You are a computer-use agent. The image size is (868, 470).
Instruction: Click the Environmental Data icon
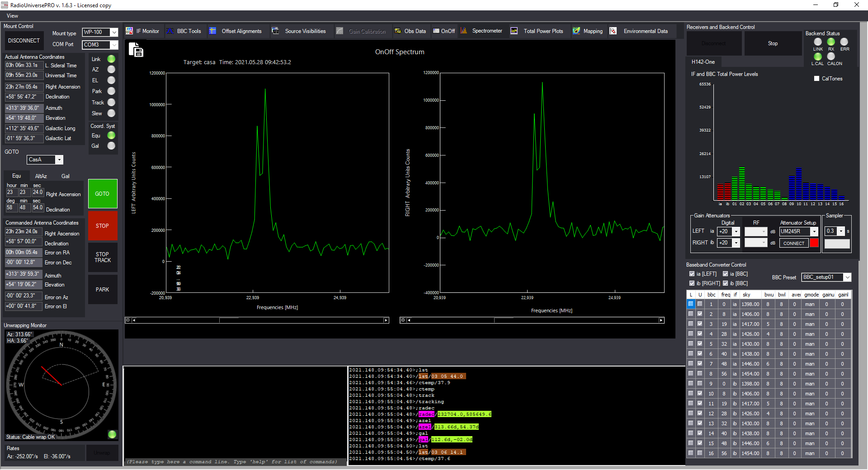click(613, 31)
